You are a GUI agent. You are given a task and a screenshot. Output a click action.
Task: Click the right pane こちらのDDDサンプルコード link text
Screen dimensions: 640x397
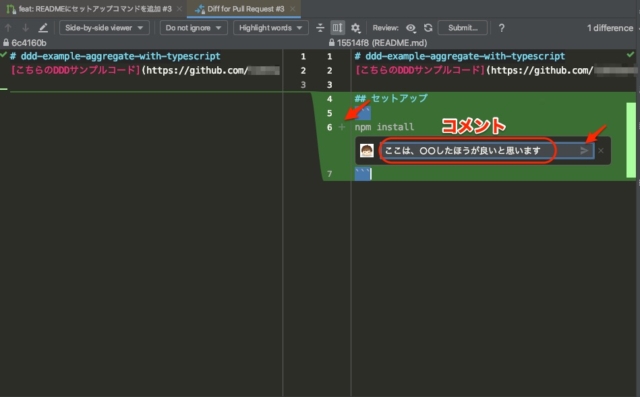coord(420,70)
